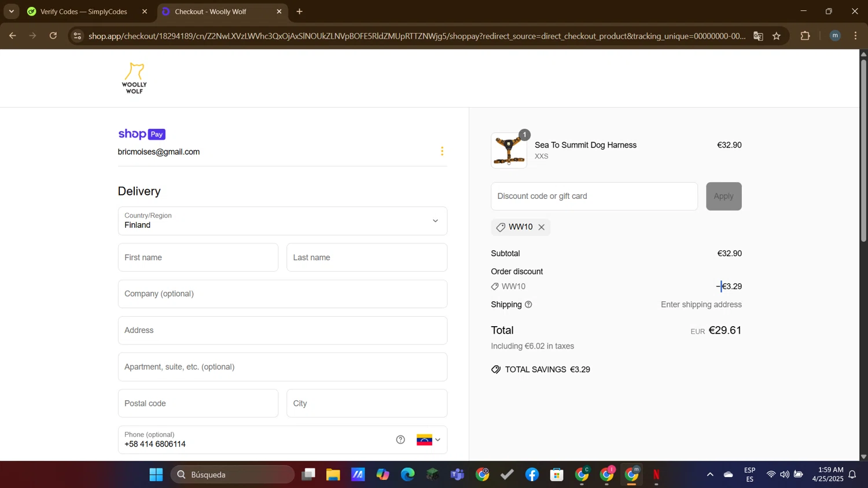868x488 pixels.
Task: Open the Chrome profile avatar
Action: pos(835,36)
